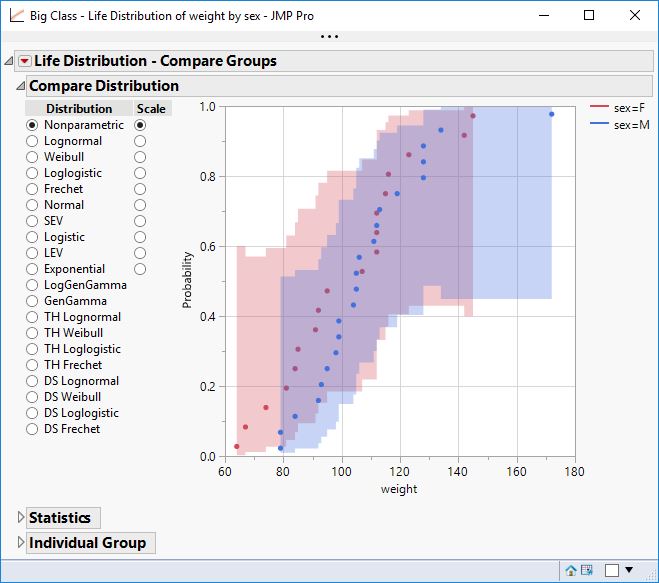
Task: Set the Scale radio to SEV
Action: [140, 221]
